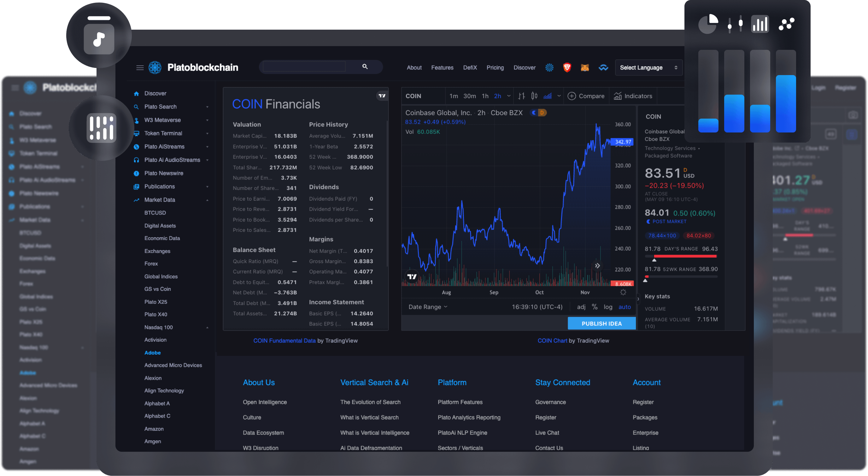Select the Bars chart style icon
Image resolution: width=868 pixels, height=476 pixels.
pyautogui.click(x=522, y=96)
